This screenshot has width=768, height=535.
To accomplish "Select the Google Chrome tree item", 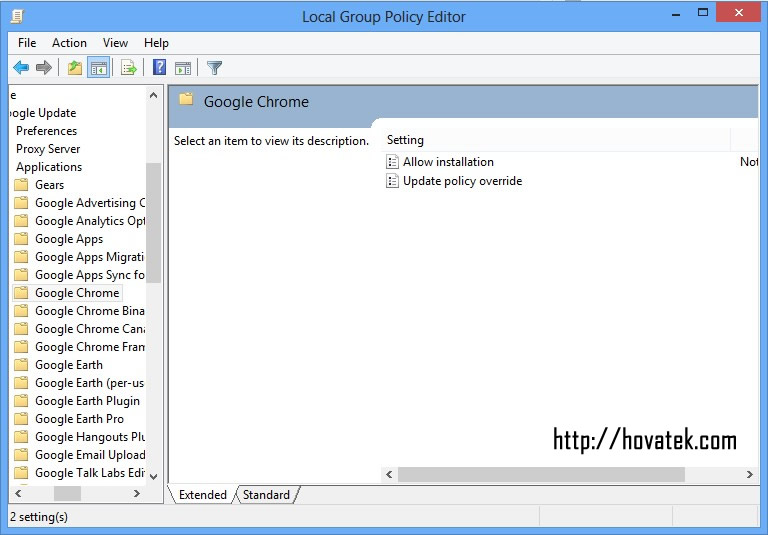I will tap(77, 293).
